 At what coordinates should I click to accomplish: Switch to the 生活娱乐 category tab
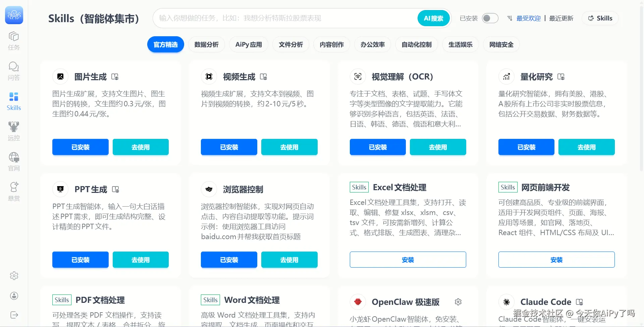tap(461, 45)
